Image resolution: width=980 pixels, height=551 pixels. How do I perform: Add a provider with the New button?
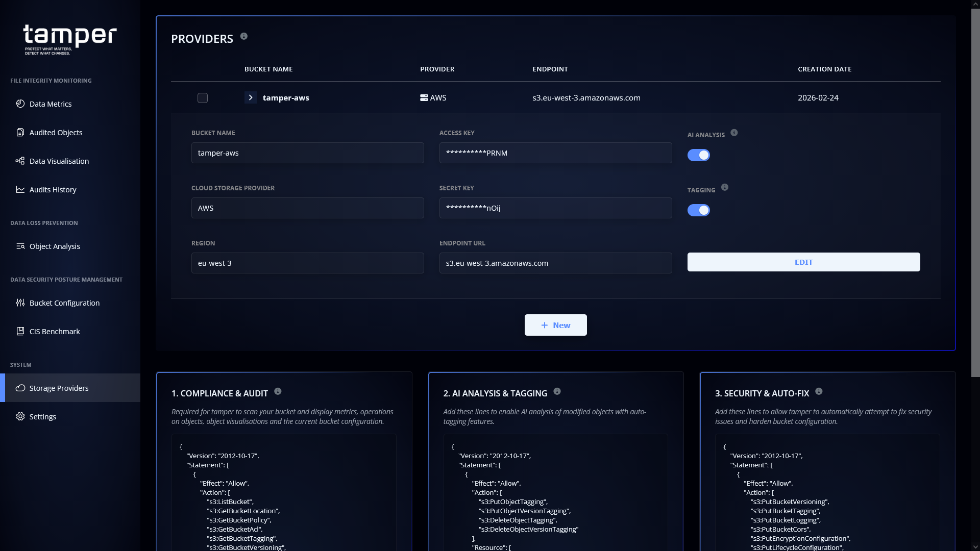click(555, 325)
